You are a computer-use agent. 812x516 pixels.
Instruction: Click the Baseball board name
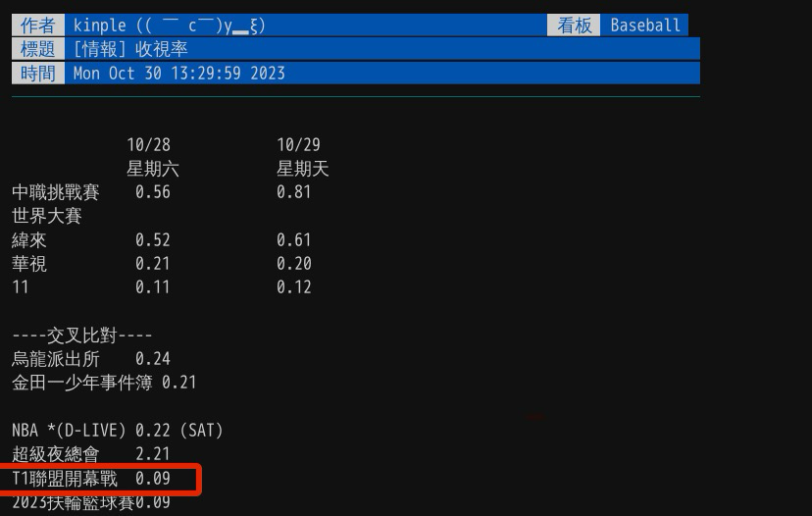click(644, 26)
